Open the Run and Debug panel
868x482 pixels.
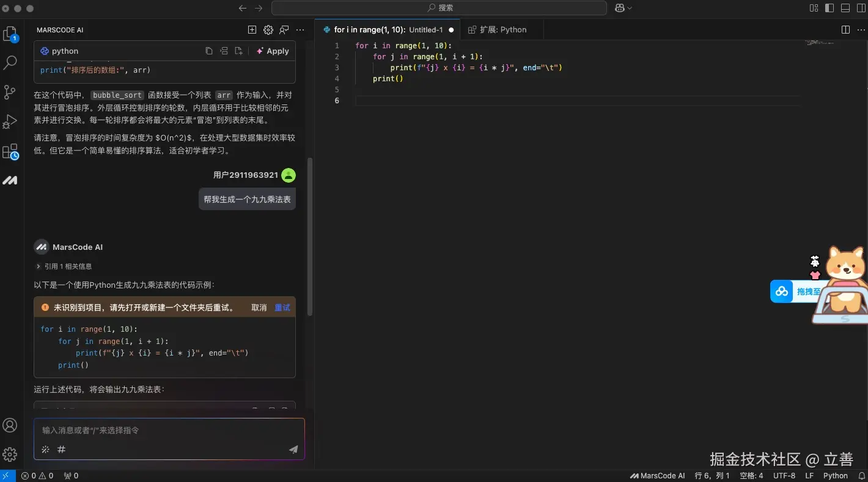coord(10,121)
